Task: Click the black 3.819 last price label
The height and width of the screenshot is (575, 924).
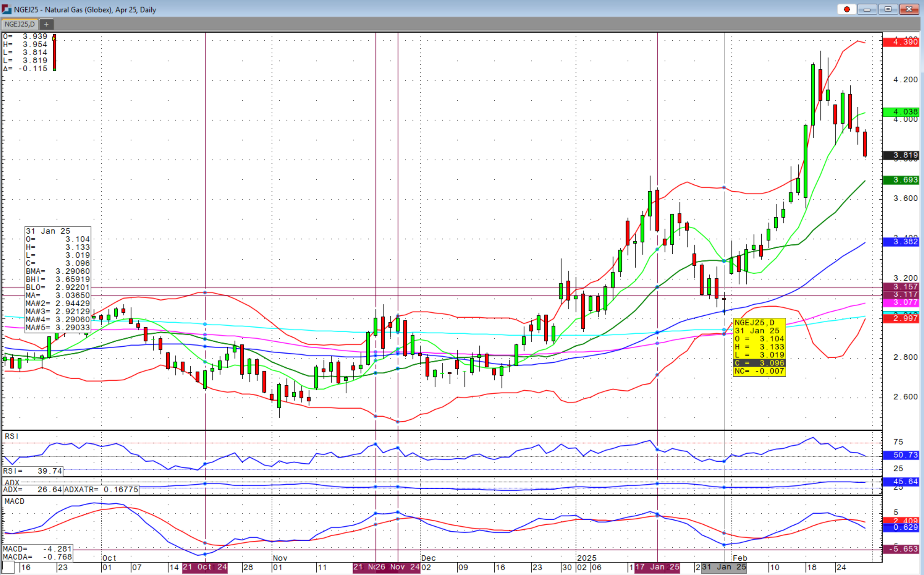Action: [901, 155]
